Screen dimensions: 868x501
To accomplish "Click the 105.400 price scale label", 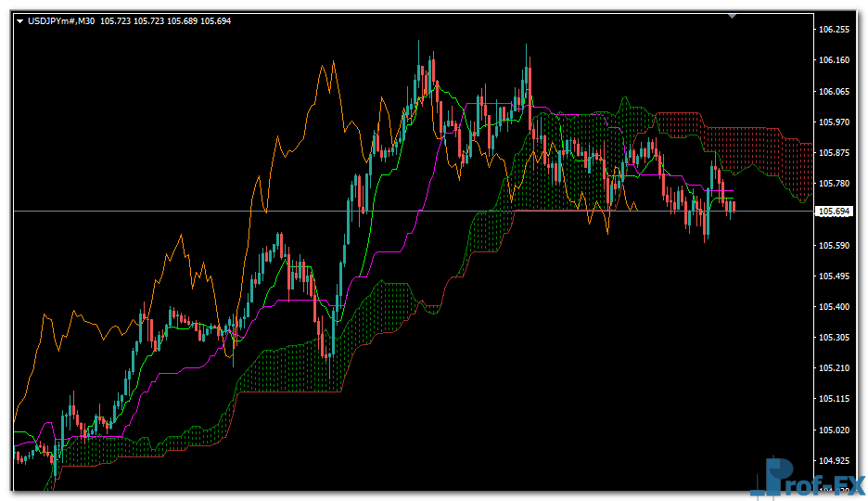I will click(x=836, y=306).
